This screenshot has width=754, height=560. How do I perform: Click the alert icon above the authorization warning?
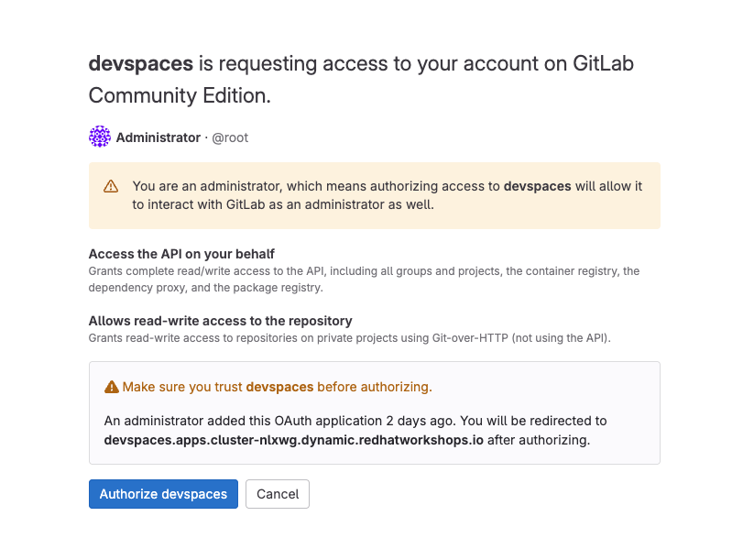112,386
